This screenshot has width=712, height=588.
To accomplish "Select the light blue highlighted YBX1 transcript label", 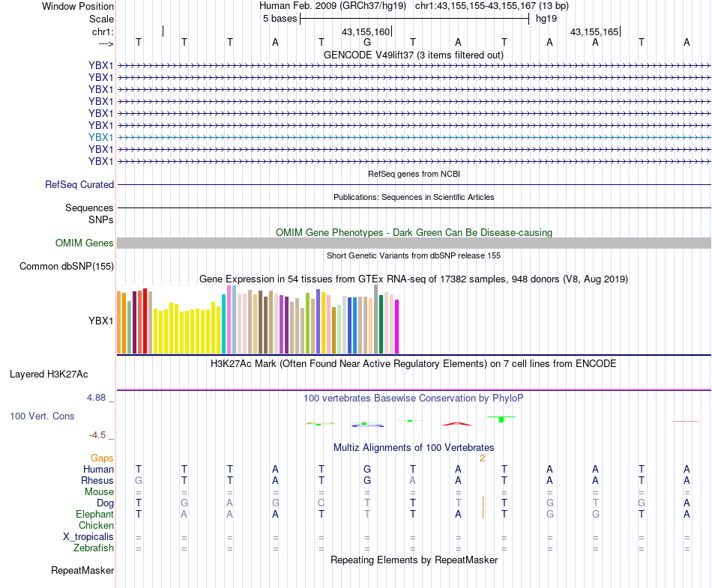I will (101, 138).
